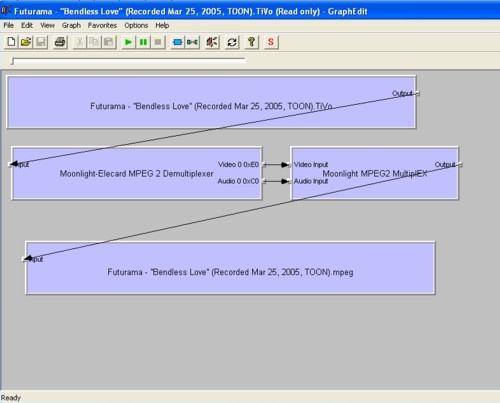Viewport: 500px width, 403px height.
Task: Click the red S toolbar icon
Action: 271,42
